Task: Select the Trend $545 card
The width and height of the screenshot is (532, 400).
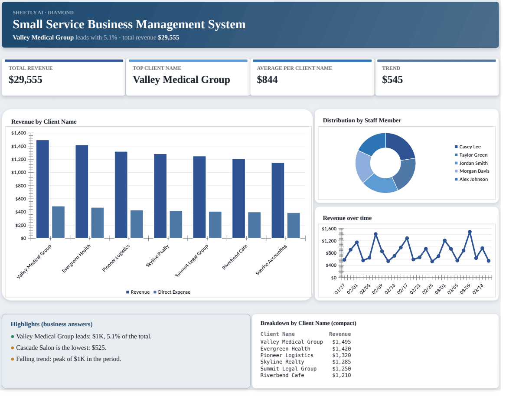Action: click(437, 77)
